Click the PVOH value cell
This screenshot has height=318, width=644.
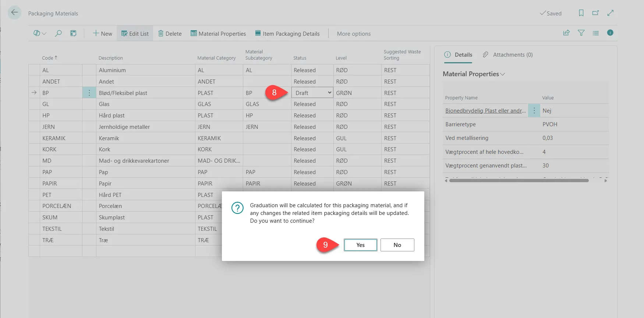coord(574,124)
